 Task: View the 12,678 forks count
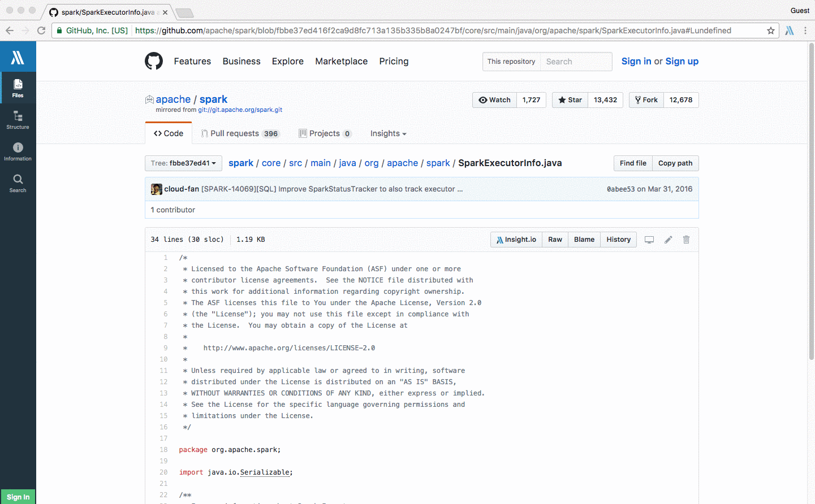point(681,100)
